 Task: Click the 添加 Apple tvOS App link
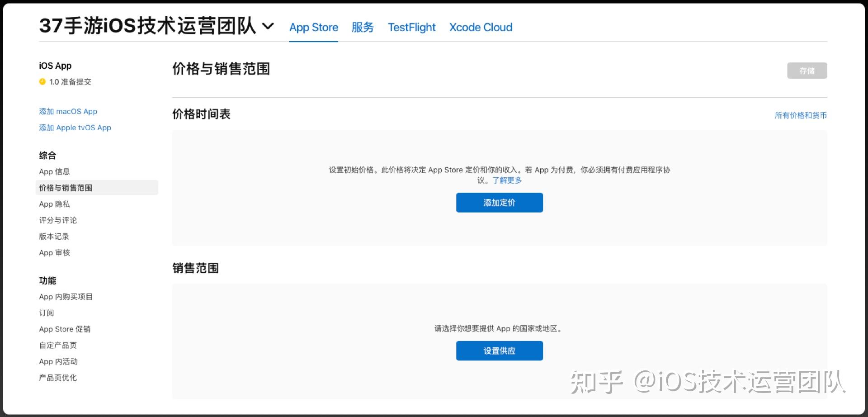(x=75, y=128)
